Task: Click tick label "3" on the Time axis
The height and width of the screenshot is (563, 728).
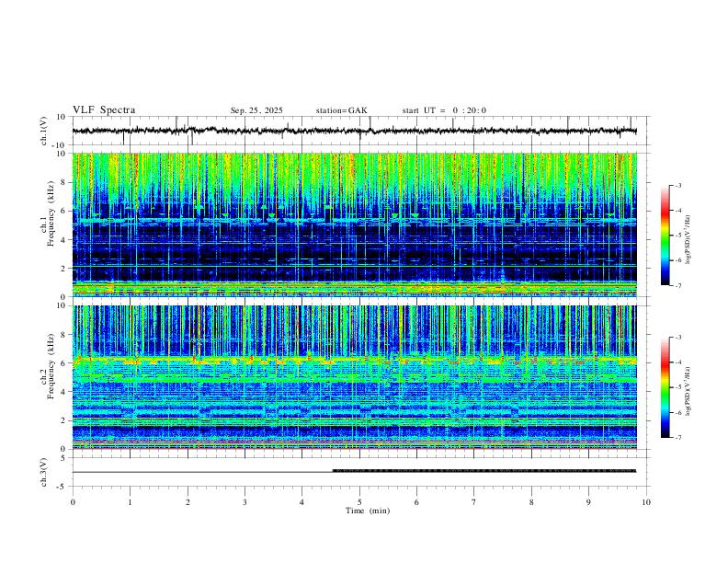Action: pos(245,502)
